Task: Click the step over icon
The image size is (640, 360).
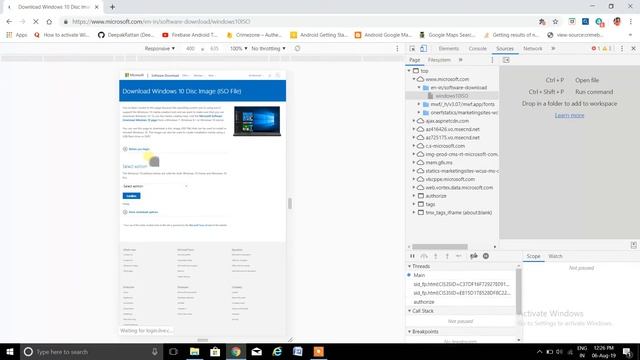Action: [x=424, y=256]
